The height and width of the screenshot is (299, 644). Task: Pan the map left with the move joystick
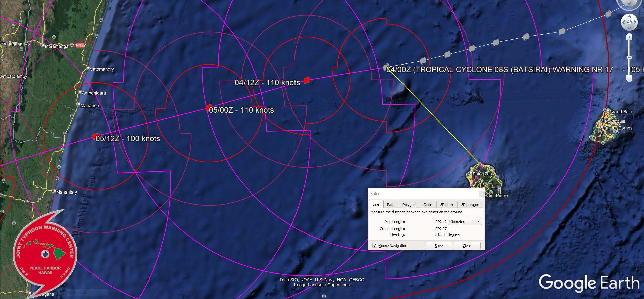[x=623, y=23]
